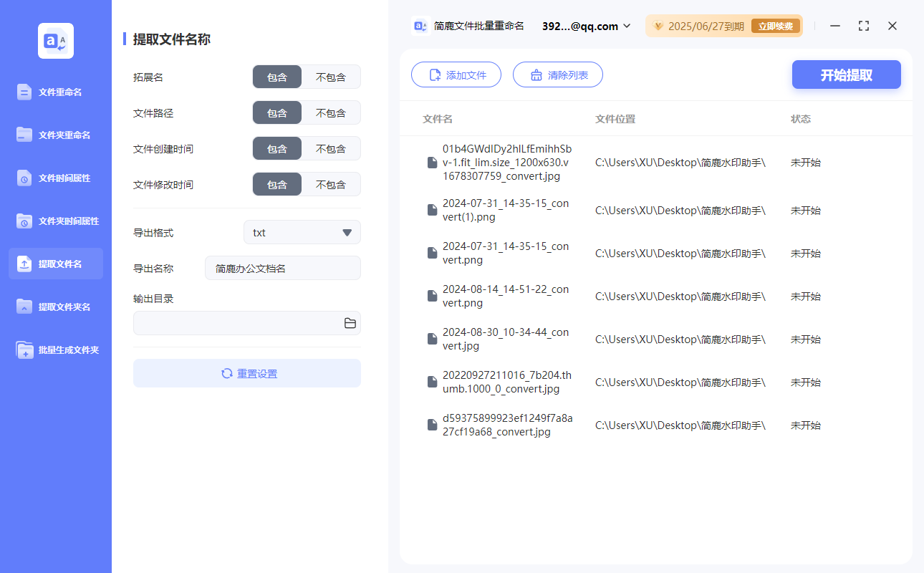Edit the 导出名称 input field
Image resolution: width=924 pixels, height=573 pixels.
point(282,268)
